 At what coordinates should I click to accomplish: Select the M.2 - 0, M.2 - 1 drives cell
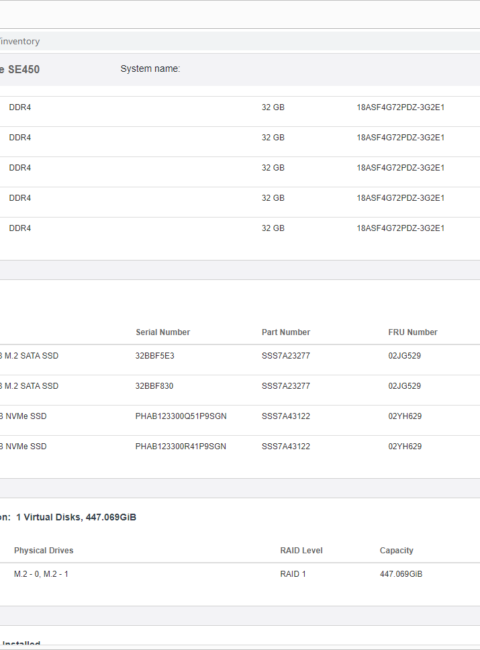[41, 574]
